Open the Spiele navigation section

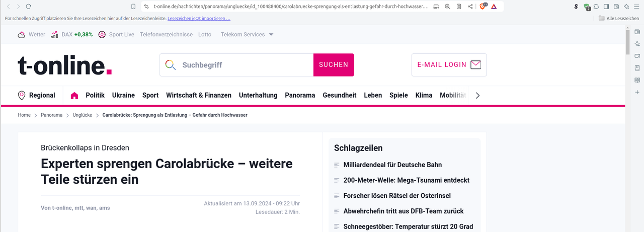pos(398,95)
